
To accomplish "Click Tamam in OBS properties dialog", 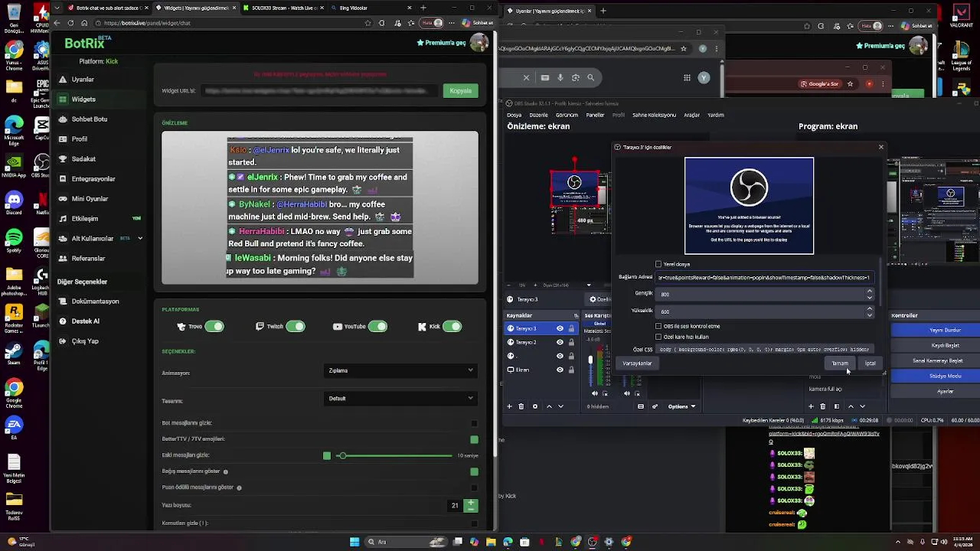I will [840, 364].
